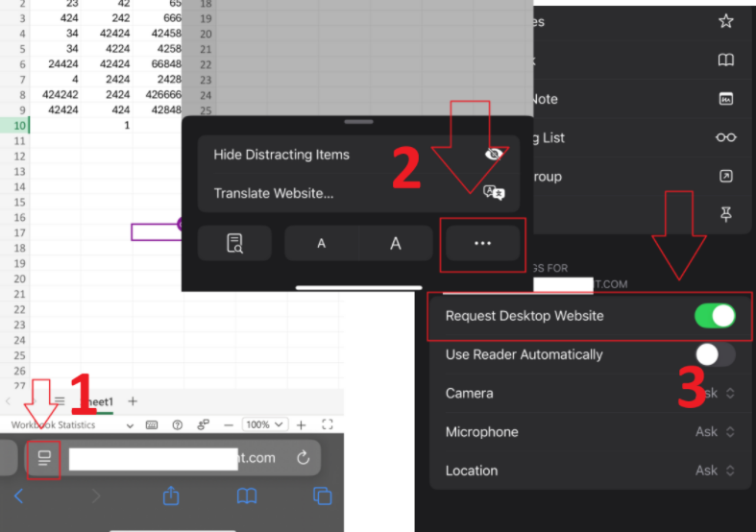
Task: Tap the favorites star icon
Action: 726,21
